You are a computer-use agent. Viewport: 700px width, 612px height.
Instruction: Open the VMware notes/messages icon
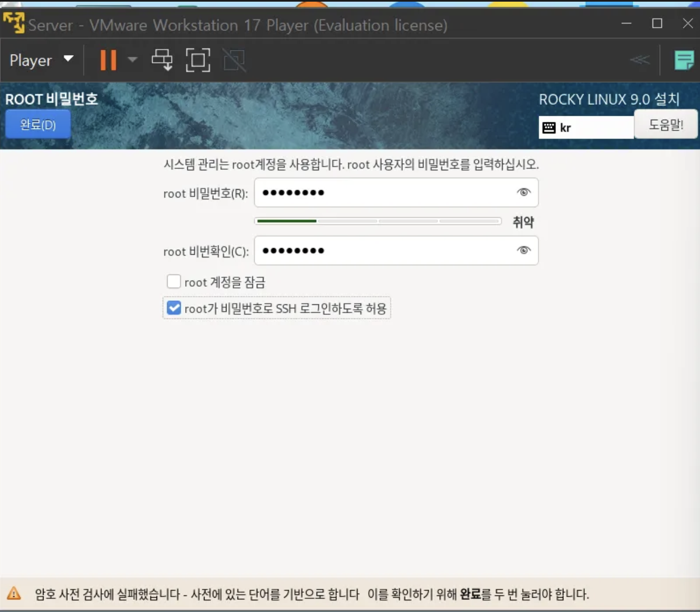684,60
